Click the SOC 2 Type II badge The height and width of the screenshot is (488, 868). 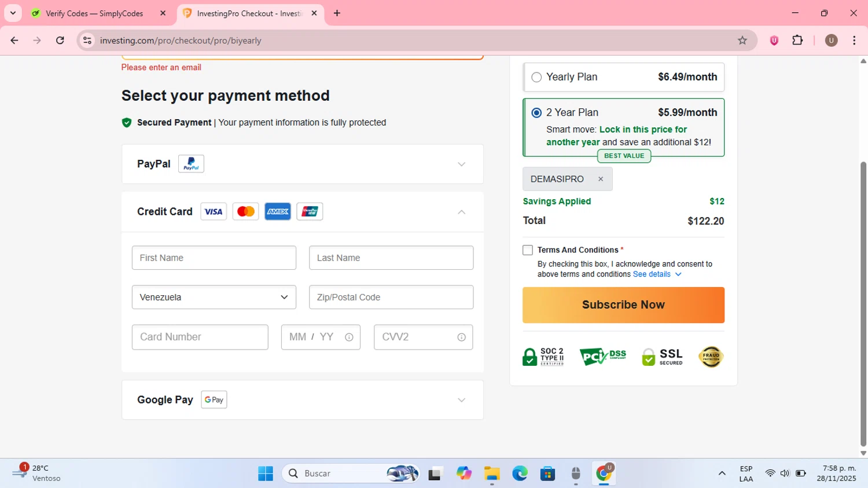[543, 357]
